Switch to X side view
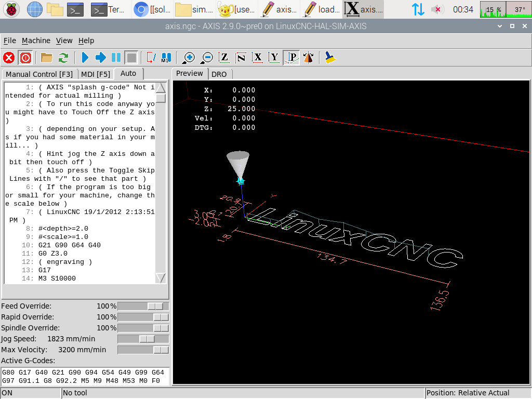The width and height of the screenshot is (532, 399). tap(258, 58)
